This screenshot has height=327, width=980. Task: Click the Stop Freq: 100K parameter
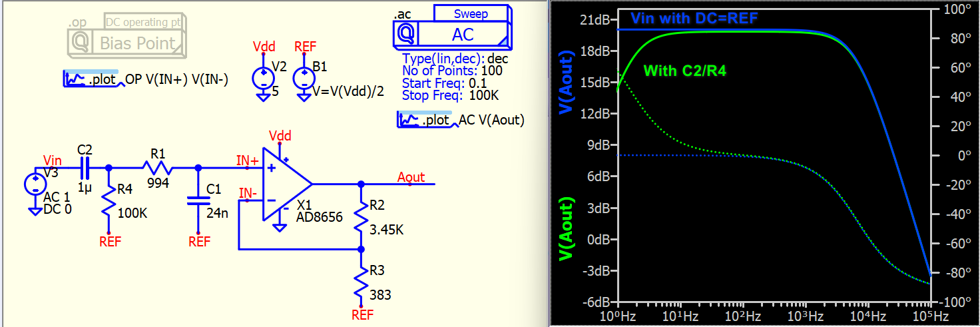(451, 96)
